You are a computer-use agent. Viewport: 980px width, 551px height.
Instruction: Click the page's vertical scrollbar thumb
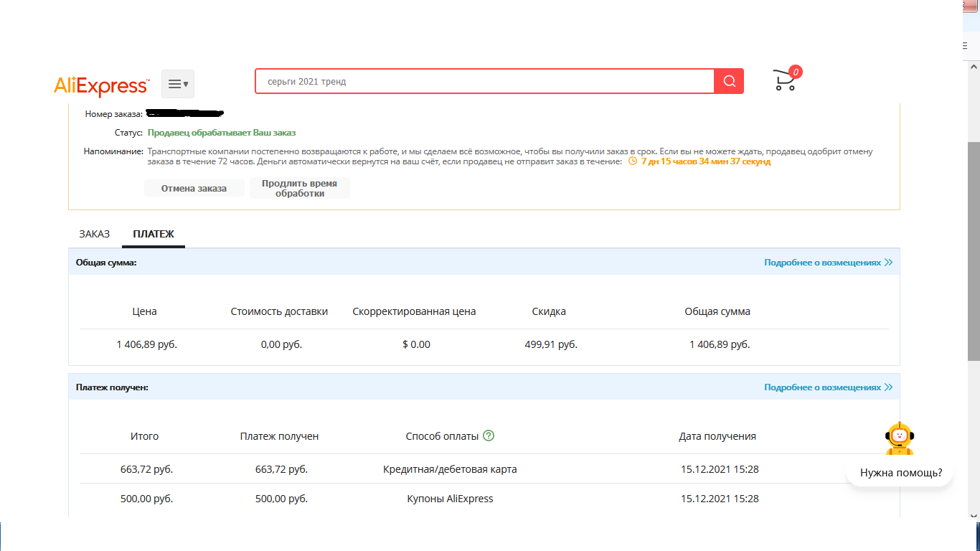pos(974,251)
